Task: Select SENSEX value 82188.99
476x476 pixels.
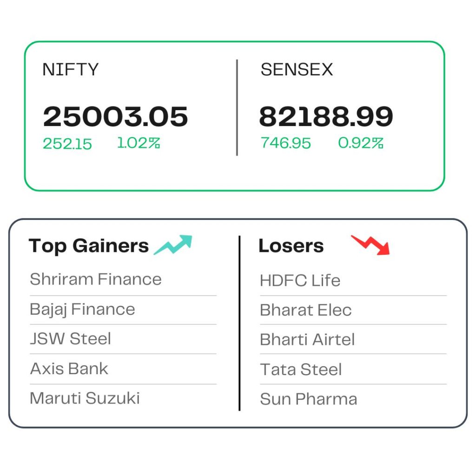Action: coord(326,117)
